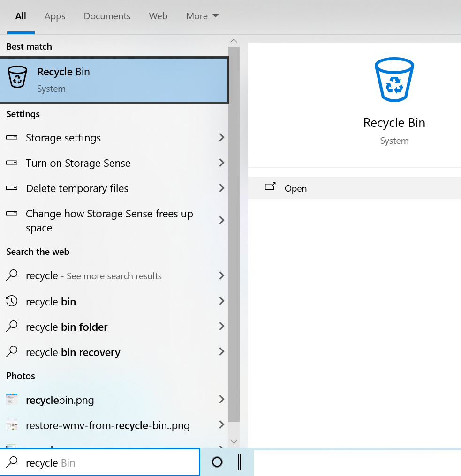
Task: Click the magnifier icon beside 'recycle bin folder'
Action: tap(12, 326)
